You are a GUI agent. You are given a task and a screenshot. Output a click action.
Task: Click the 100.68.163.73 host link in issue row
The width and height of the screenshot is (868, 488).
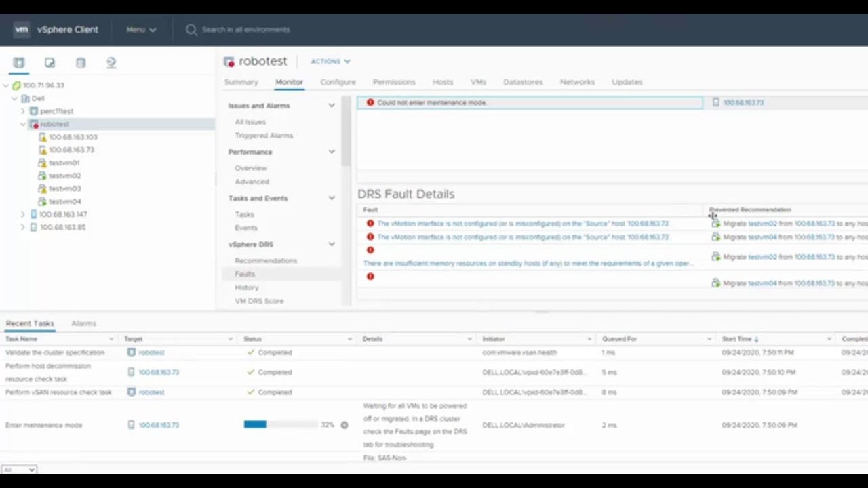tap(743, 102)
